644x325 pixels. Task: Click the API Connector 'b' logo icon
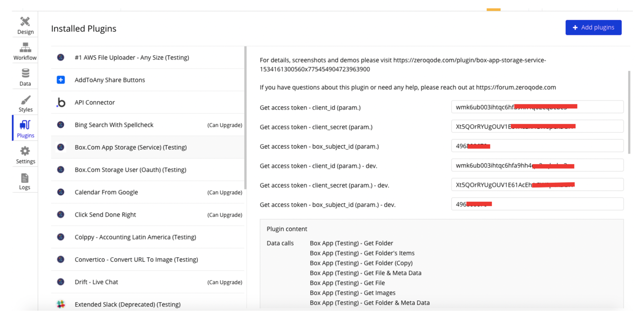click(61, 102)
